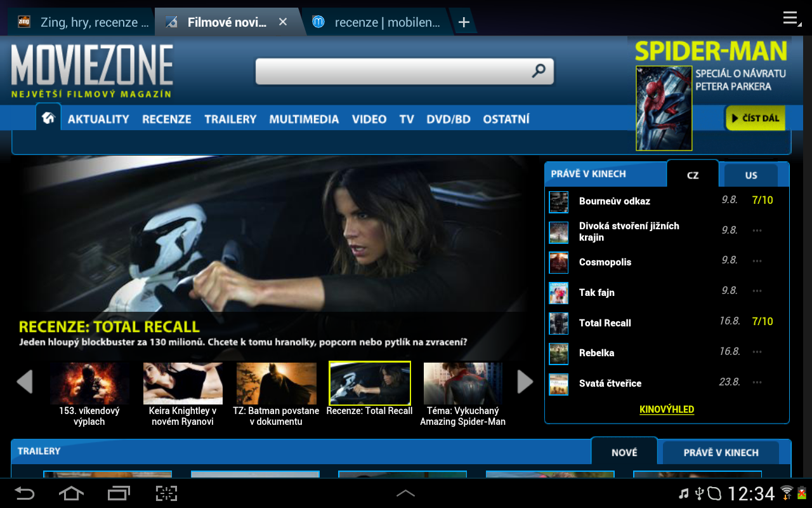Open the Kinovýhled link
This screenshot has width=812, height=508.
click(667, 410)
